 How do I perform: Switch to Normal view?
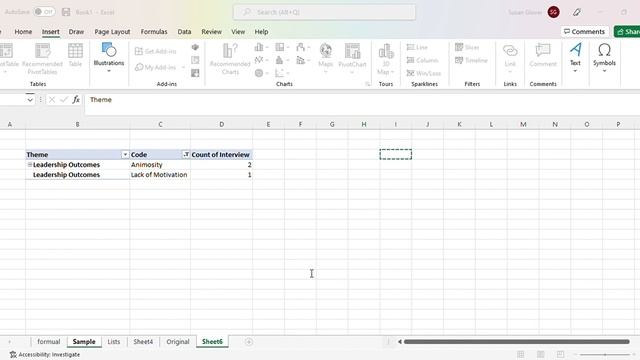coord(521,355)
